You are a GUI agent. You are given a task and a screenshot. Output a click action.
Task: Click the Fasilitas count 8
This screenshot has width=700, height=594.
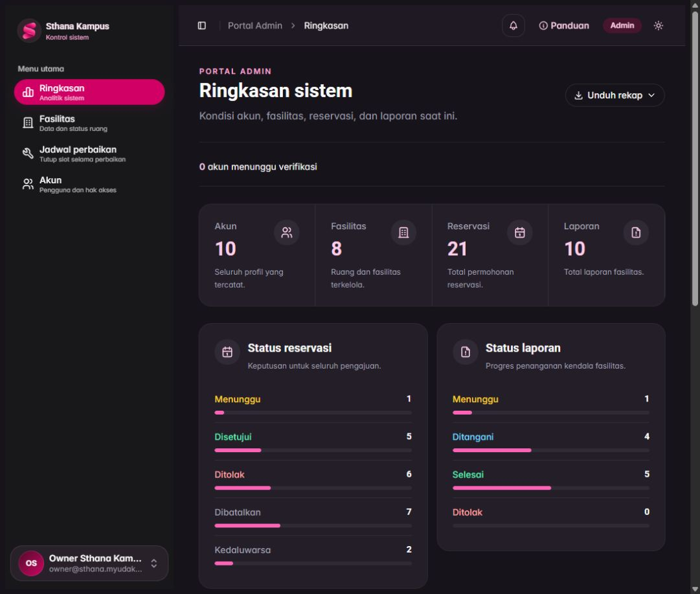(337, 249)
